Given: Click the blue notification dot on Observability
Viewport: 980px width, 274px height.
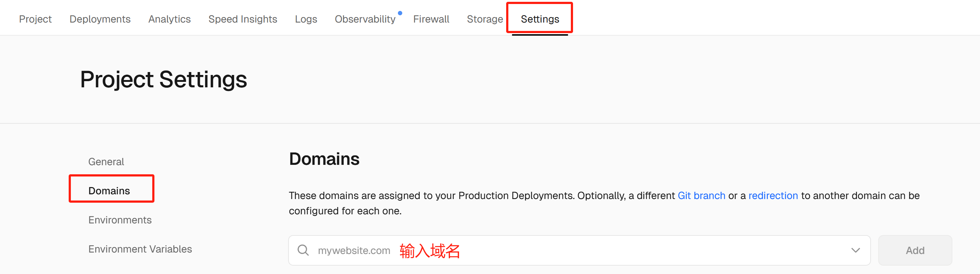Looking at the screenshot, I should pos(400,13).
